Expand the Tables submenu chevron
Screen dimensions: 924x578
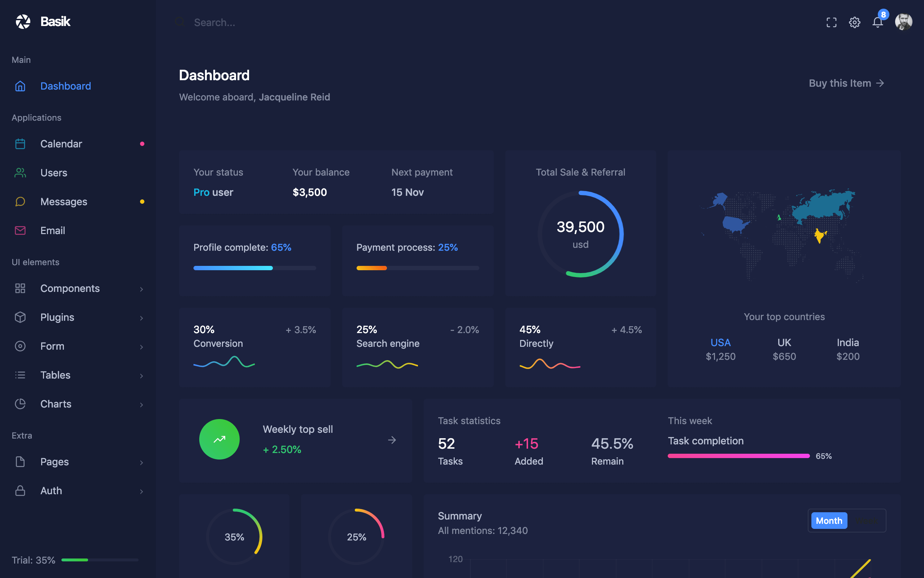[x=141, y=376]
